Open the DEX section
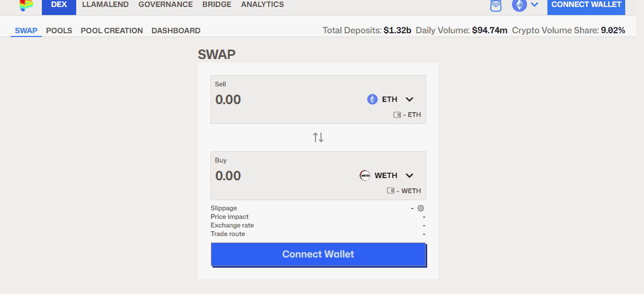Viewport: 644px width, 294px height. tap(59, 6)
